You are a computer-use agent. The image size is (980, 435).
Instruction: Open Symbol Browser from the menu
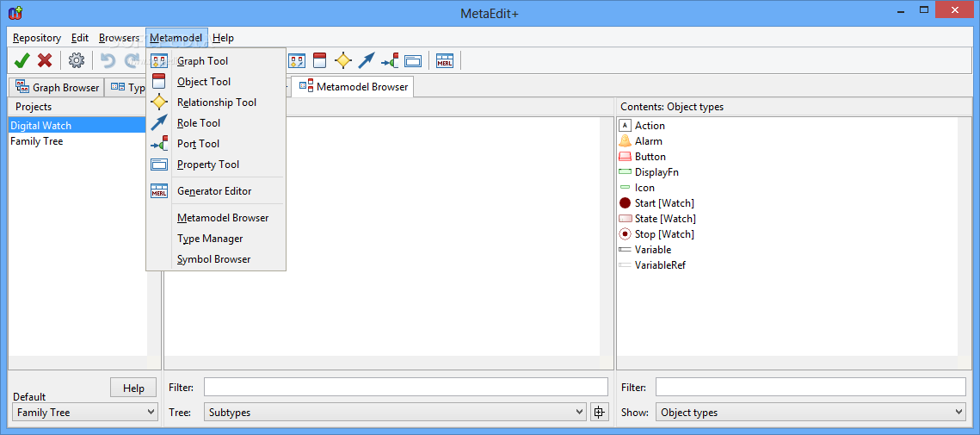coord(216,259)
